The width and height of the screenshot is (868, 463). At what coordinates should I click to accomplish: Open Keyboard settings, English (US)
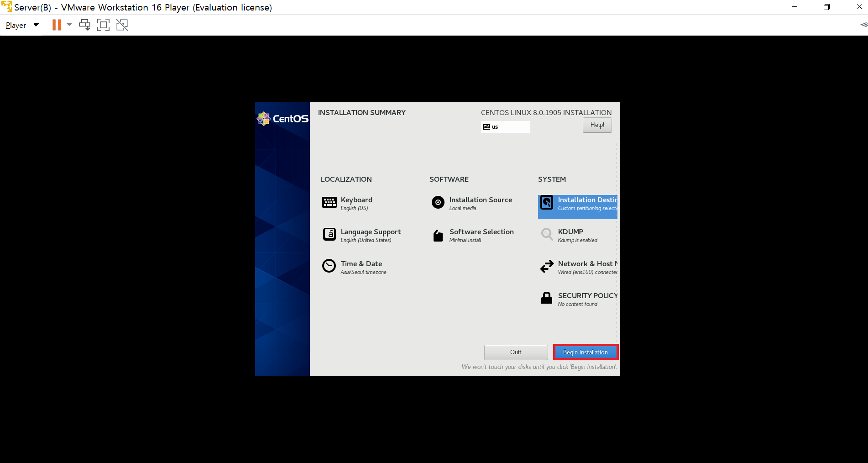point(356,204)
